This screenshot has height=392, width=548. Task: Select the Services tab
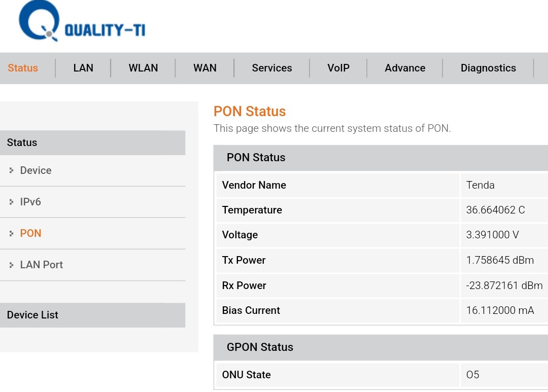[272, 68]
